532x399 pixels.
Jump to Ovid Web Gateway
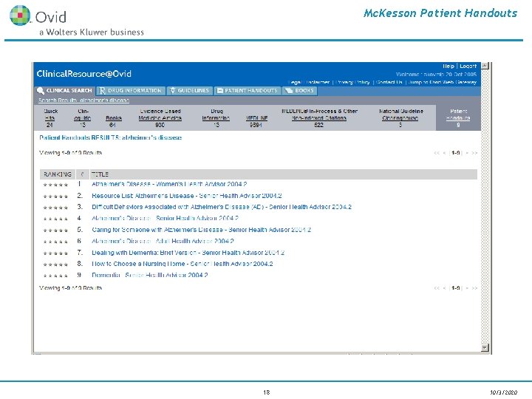(x=443, y=82)
